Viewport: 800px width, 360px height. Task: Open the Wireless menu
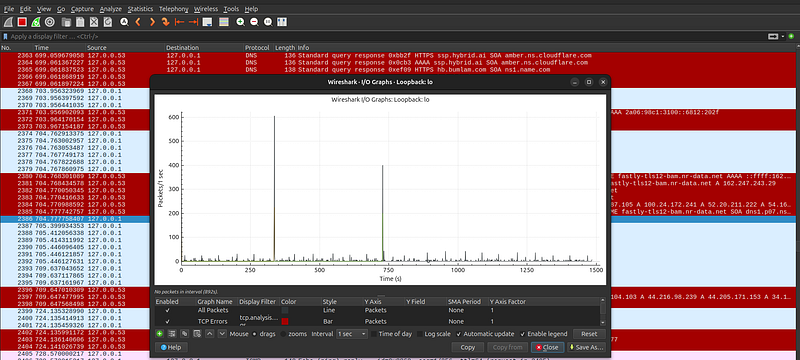point(206,9)
